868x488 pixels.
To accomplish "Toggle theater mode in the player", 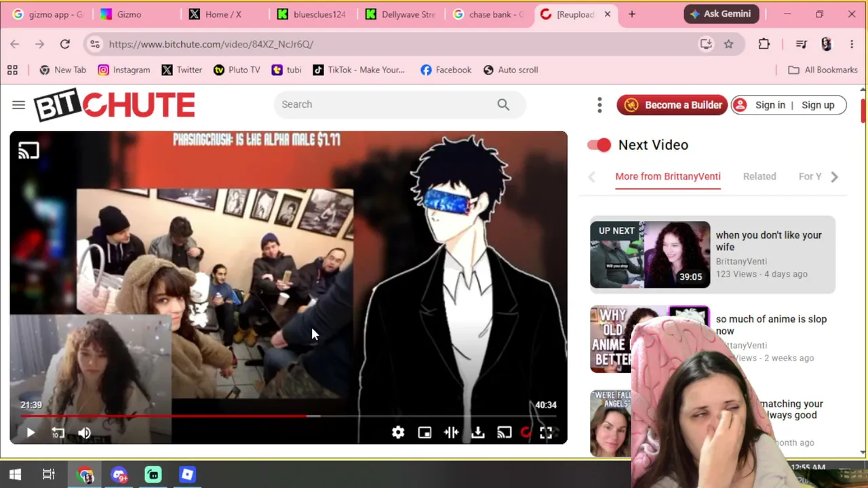I will pyautogui.click(x=451, y=432).
